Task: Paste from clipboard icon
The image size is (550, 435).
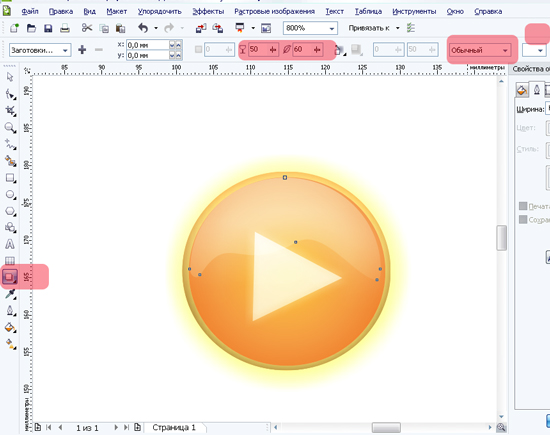Action: 120,28
